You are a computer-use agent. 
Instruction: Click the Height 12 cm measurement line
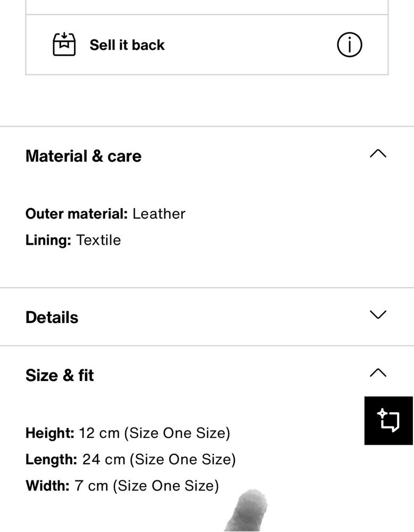(x=128, y=433)
